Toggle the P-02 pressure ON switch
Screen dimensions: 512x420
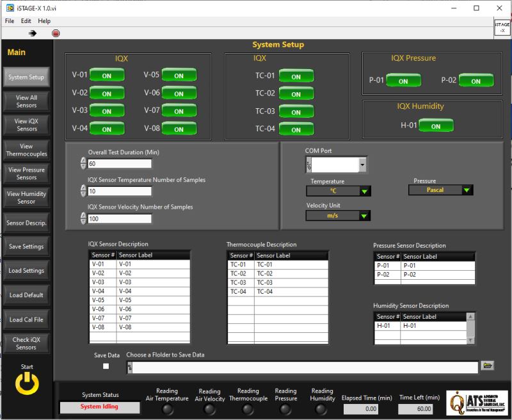point(476,81)
